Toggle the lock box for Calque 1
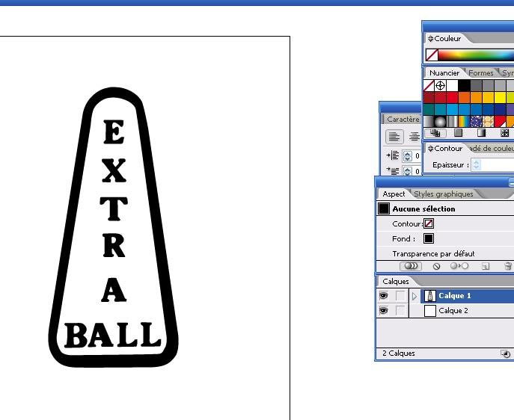 [x=400, y=296]
